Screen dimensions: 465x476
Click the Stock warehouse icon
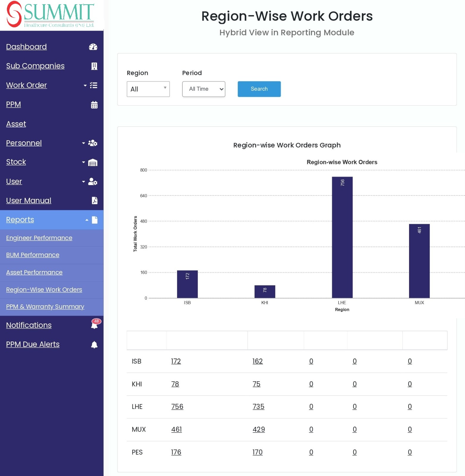pos(93,162)
